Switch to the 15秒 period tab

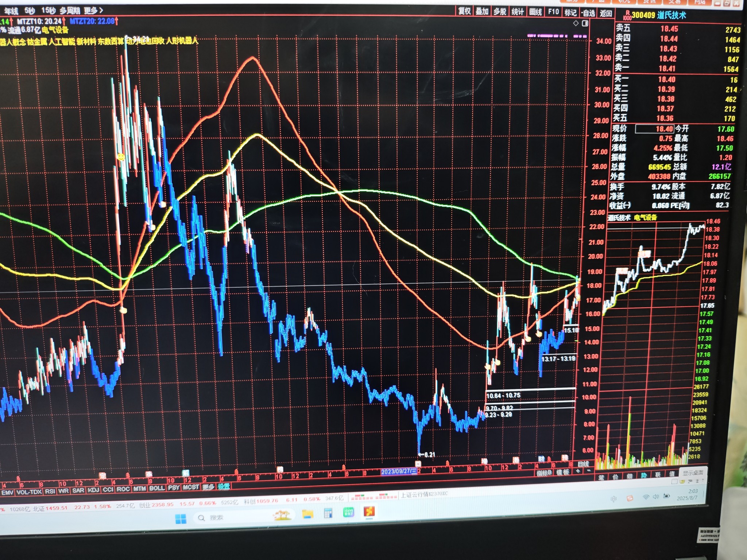pyautogui.click(x=49, y=11)
